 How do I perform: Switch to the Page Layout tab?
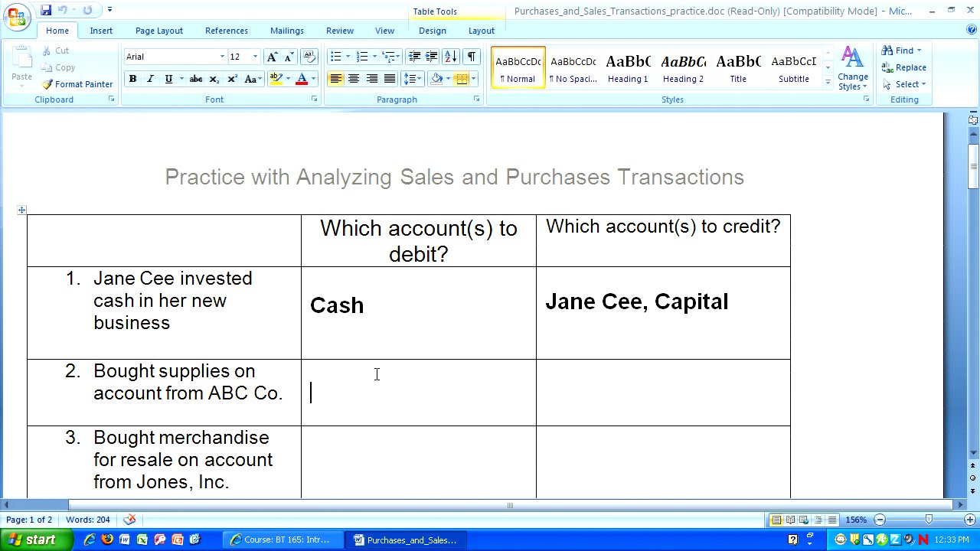tap(158, 31)
